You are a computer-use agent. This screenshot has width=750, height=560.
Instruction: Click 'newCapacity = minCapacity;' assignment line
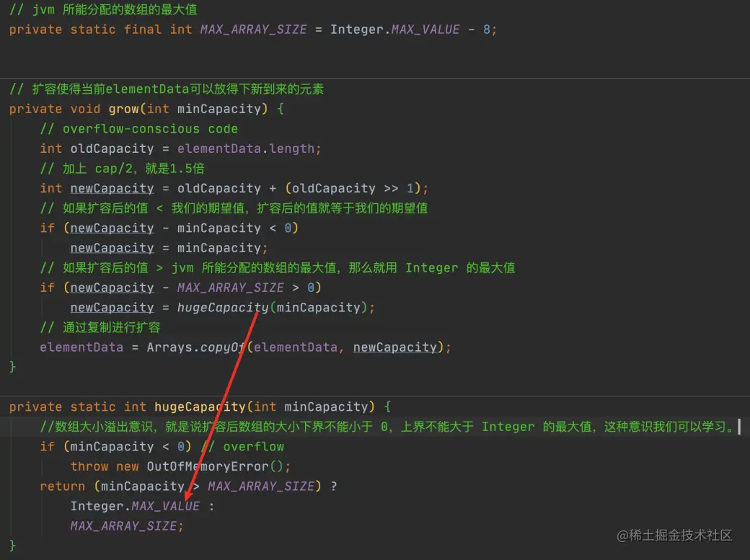tap(169, 248)
